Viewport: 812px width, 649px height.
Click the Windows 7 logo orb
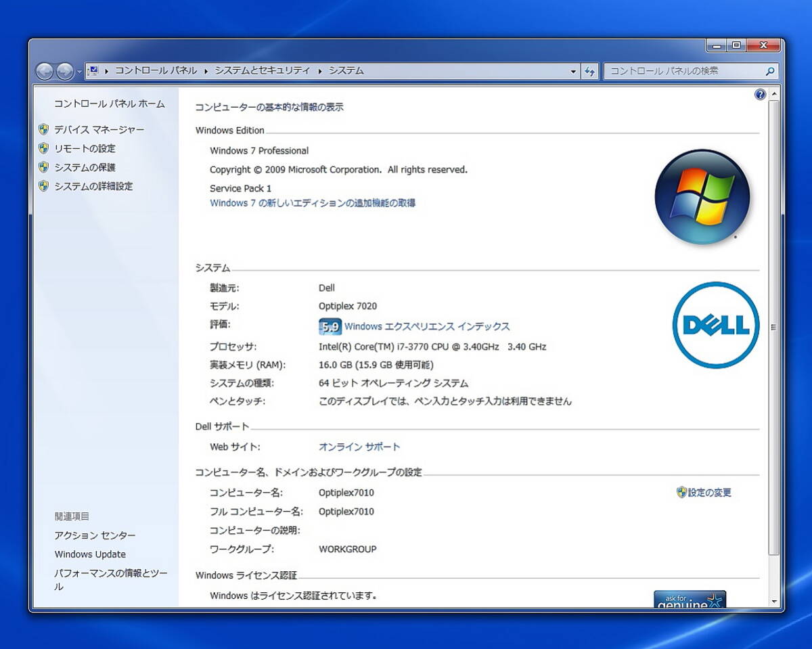702,196
